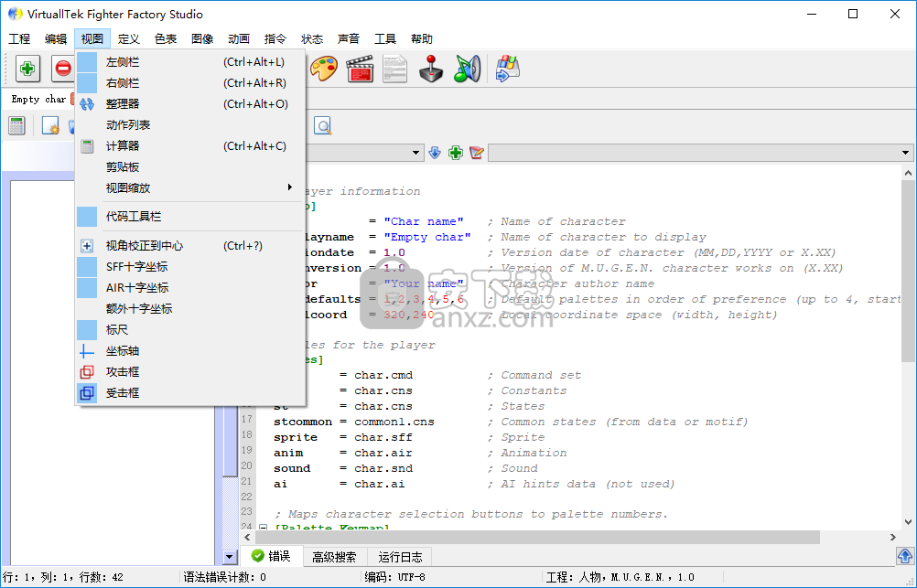Close the open 视图 menu by clicking its title

click(92, 39)
